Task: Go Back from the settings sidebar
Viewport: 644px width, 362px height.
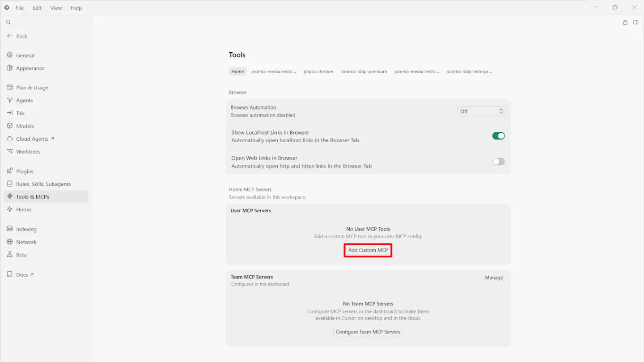Action: [x=17, y=36]
